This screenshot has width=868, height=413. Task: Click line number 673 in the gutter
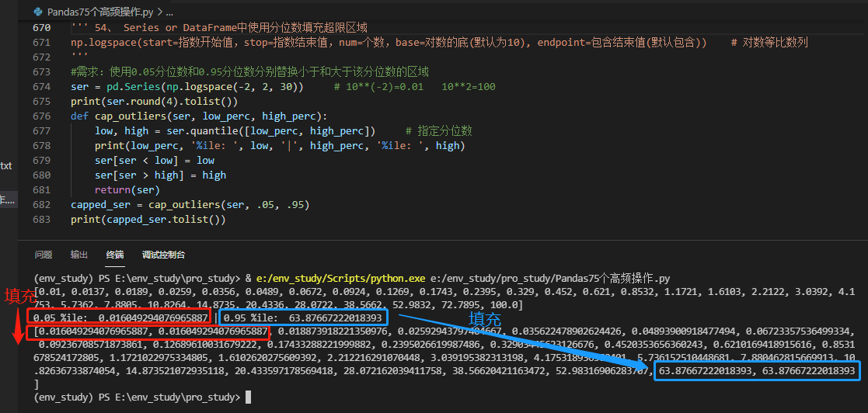tap(42, 72)
